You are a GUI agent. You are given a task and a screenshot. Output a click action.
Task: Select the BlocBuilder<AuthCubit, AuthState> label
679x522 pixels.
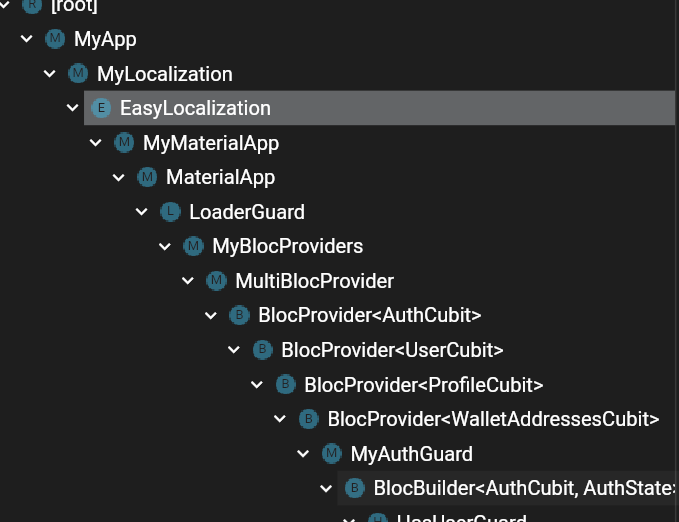coord(524,488)
